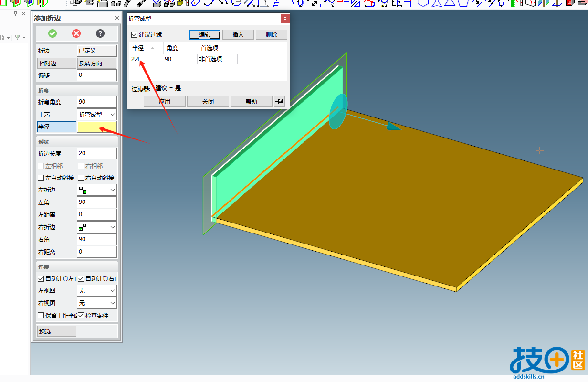Viewport: 588px width, 382px height.
Task: Click the 右距离 input field
Action: [x=97, y=252]
